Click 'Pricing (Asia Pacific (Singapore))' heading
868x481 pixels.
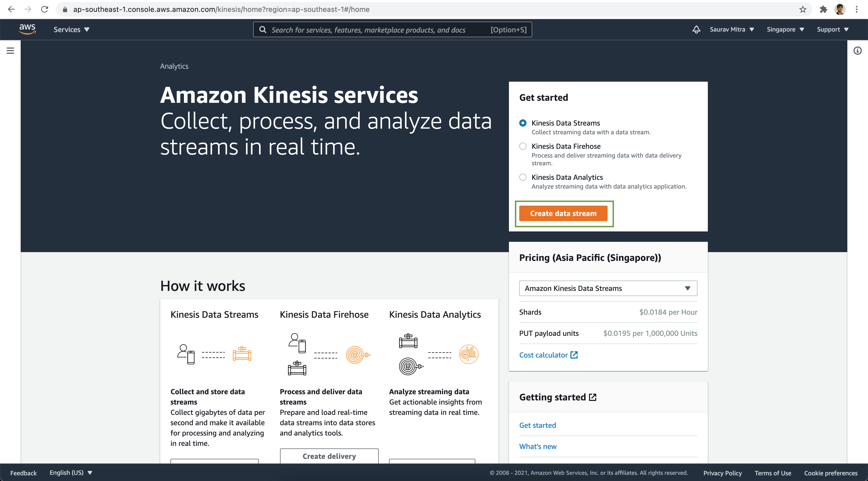point(590,258)
